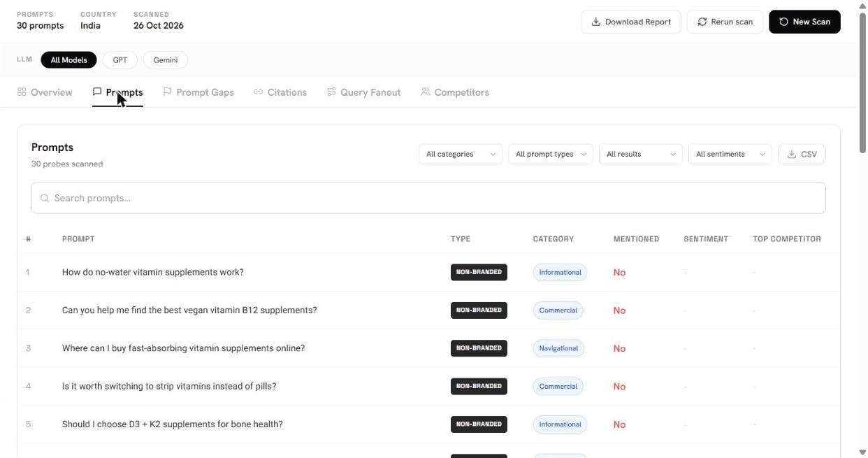Image resolution: width=868 pixels, height=458 pixels.
Task: Filter results by GPT model
Action: (x=120, y=60)
